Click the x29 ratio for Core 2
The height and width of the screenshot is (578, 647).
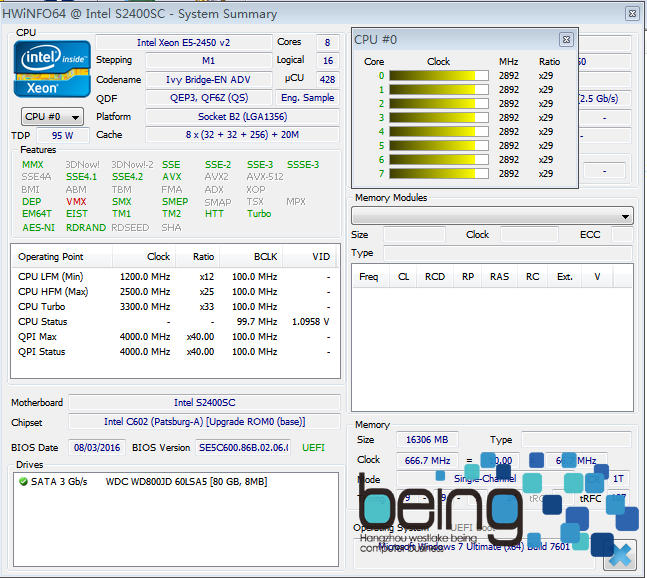pos(545,104)
